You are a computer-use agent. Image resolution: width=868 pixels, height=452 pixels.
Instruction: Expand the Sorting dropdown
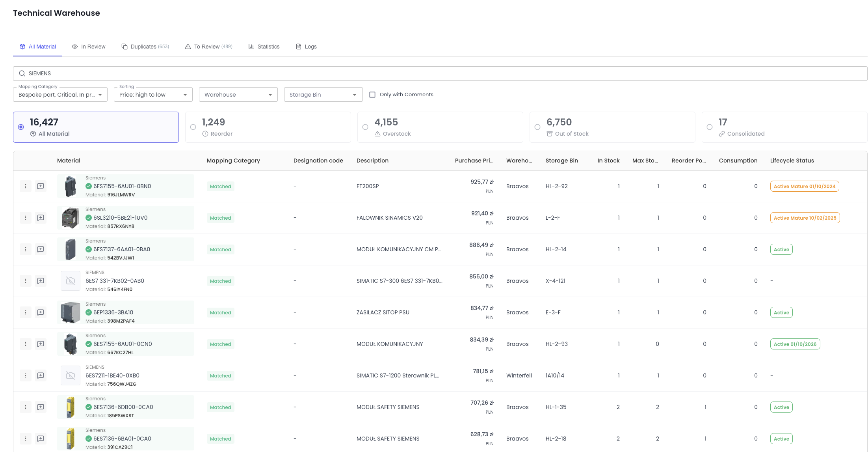tap(153, 95)
